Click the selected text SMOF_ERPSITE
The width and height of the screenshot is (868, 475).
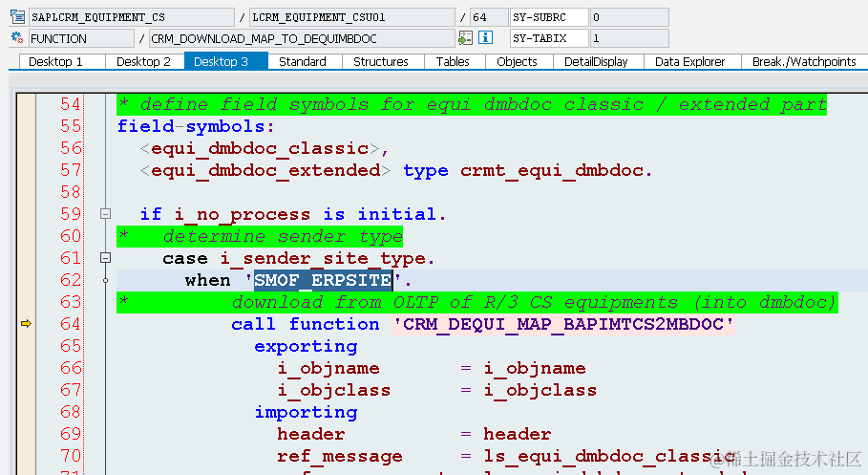coord(324,280)
